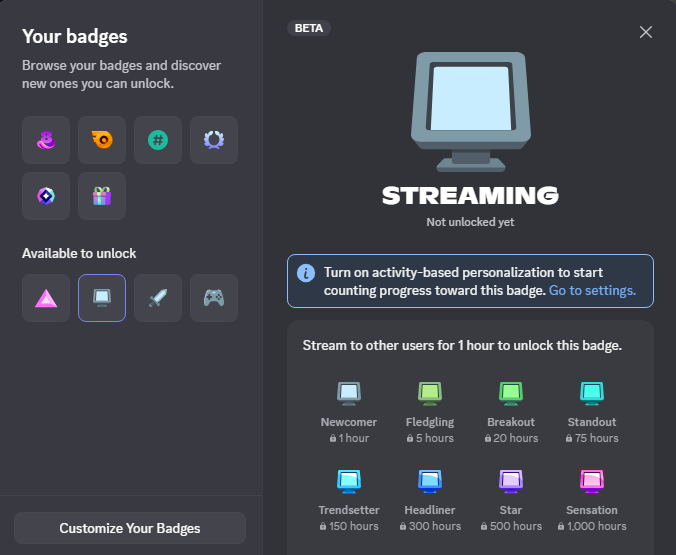
Task: Click the Trendsetter tier monitor icon
Action: pos(349,481)
